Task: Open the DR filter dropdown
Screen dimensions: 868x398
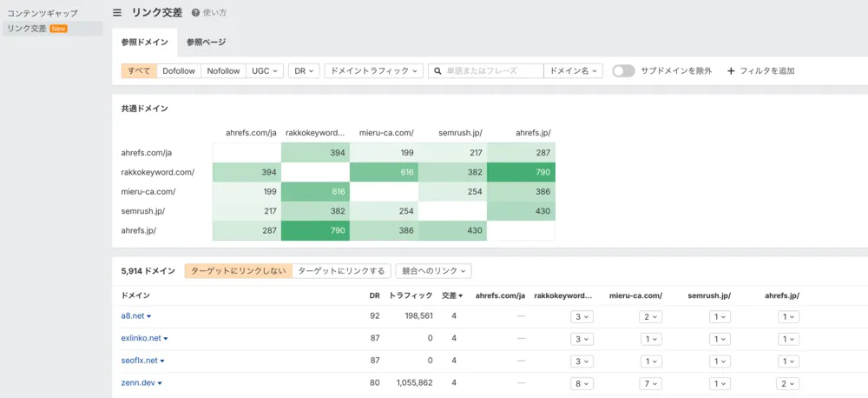Action: pyautogui.click(x=304, y=71)
